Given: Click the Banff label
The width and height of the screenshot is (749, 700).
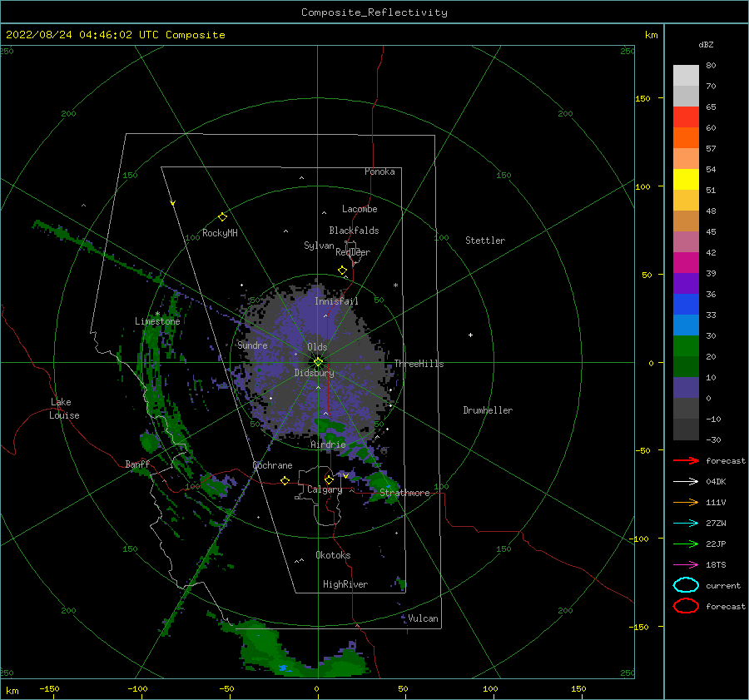Looking at the screenshot, I should pos(137,464).
